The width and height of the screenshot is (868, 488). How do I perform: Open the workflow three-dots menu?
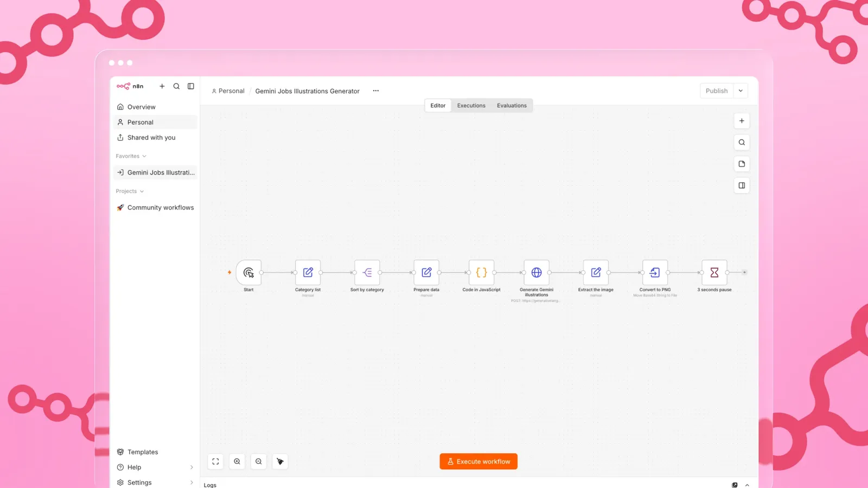[x=376, y=91]
